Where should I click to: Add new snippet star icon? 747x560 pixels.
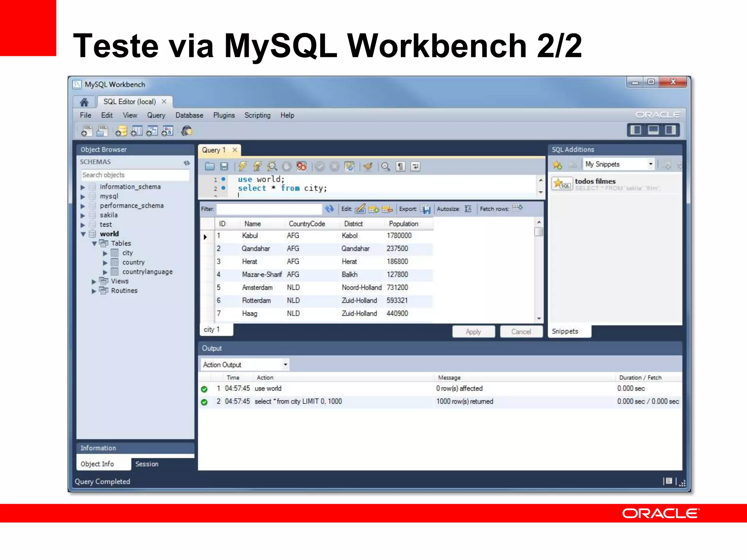(557, 165)
